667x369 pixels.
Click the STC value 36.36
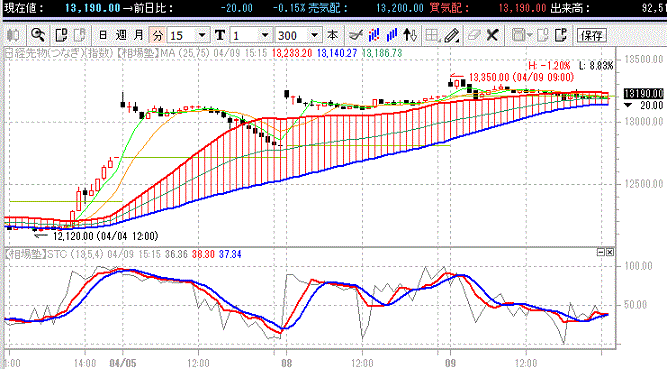point(176,255)
